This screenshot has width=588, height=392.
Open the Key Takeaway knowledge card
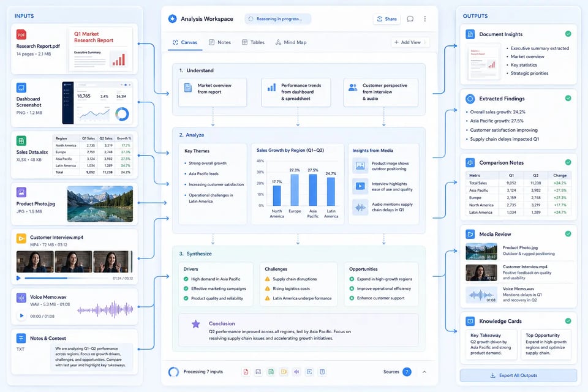491,345
